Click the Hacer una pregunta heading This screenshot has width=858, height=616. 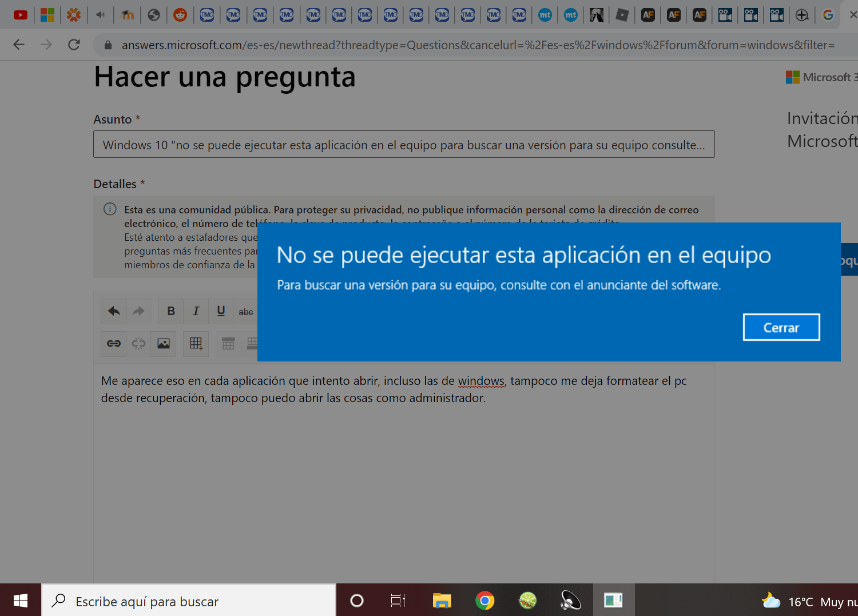point(225,77)
